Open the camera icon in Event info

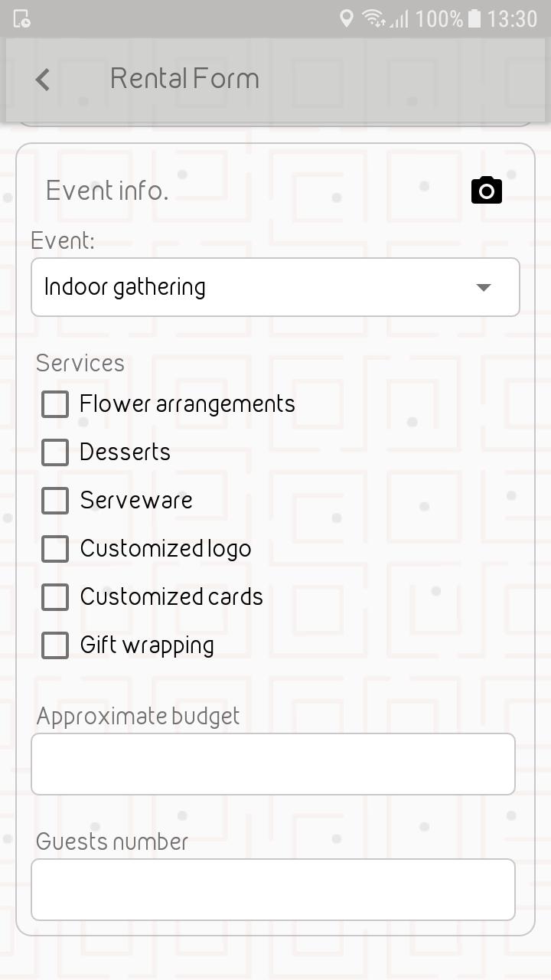pos(487,190)
